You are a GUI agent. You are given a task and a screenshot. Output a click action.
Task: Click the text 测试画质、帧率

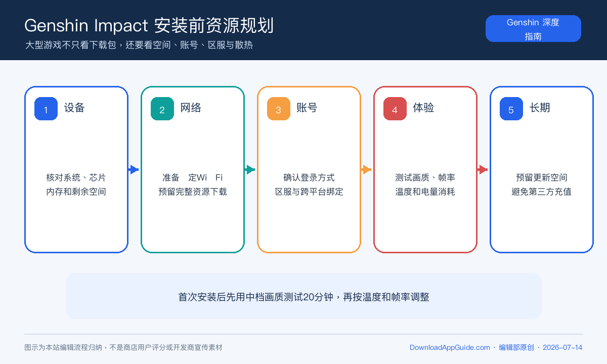(x=425, y=177)
